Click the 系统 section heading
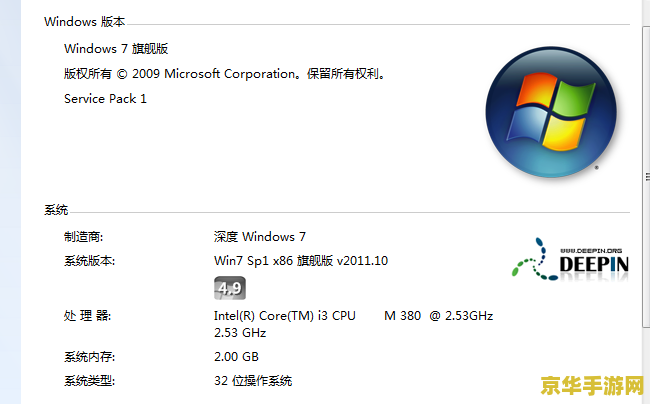 [x=56, y=210]
